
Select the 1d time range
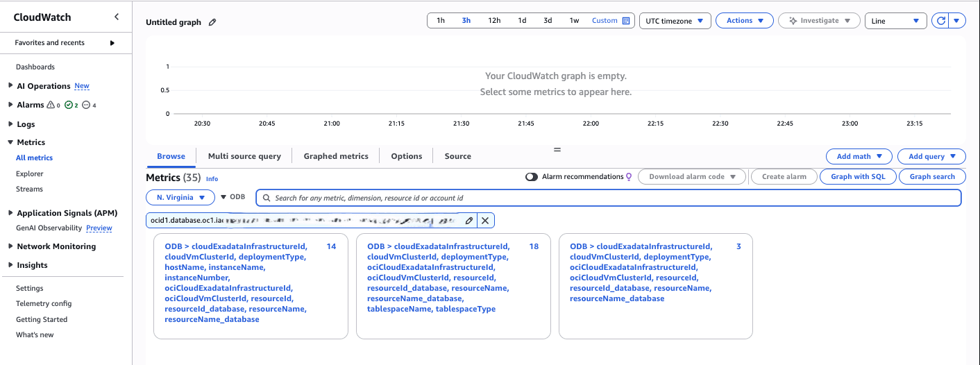(522, 21)
